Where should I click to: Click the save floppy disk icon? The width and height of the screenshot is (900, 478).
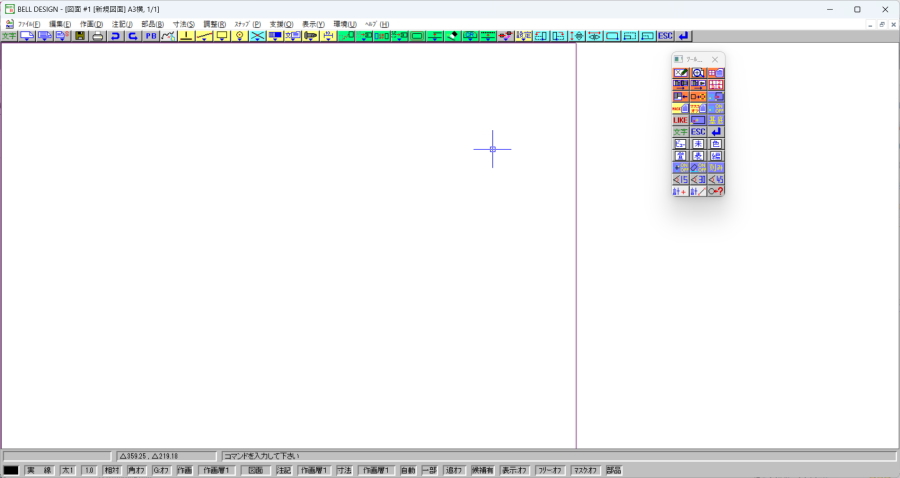coord(80,36)
